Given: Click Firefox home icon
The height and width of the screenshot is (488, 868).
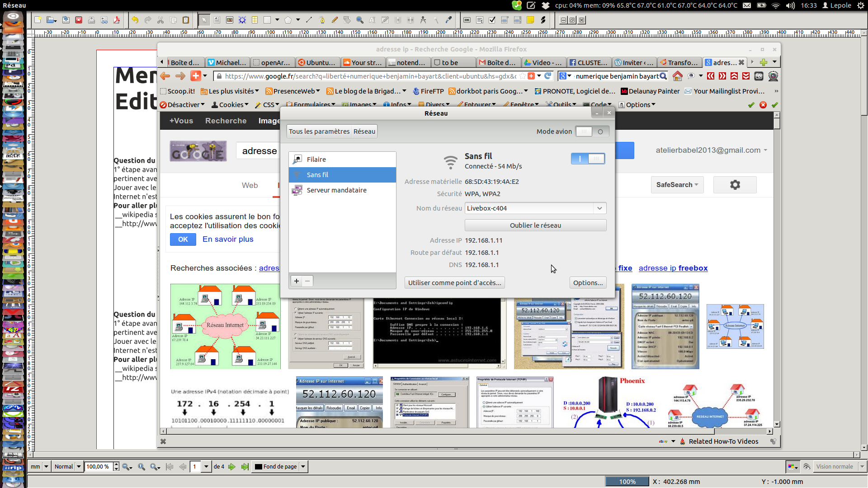Looking at the screenshot, I should tap(677, 76).
